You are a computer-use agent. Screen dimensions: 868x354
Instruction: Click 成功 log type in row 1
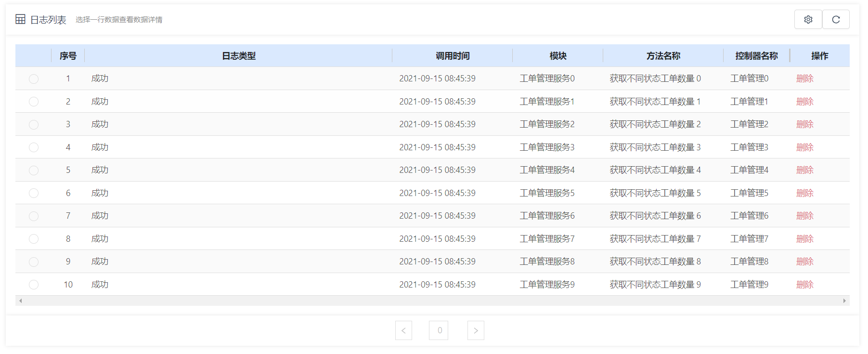[100, 79]
